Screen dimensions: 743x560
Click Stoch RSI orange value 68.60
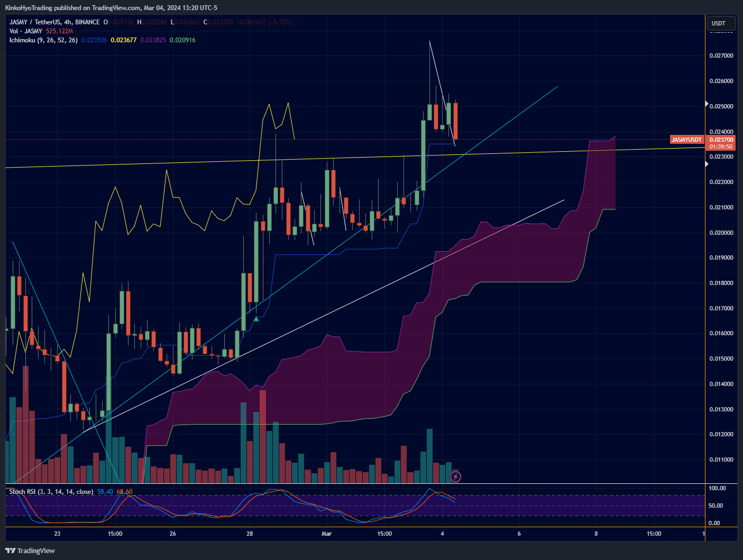[x=124, y=492]
